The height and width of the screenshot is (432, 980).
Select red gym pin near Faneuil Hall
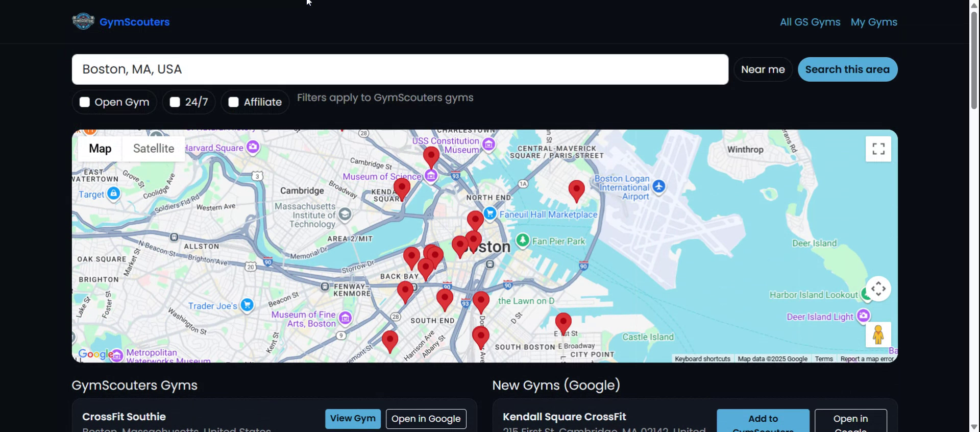tap(475, 222)
